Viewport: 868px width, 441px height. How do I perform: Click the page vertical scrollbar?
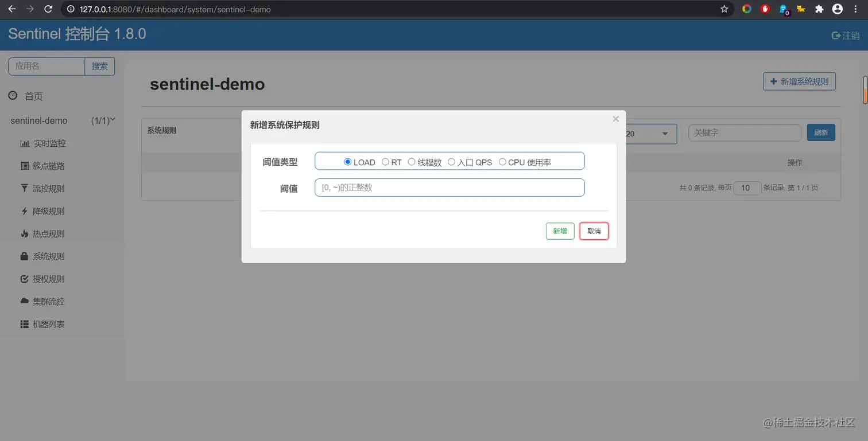pos(865,90)
